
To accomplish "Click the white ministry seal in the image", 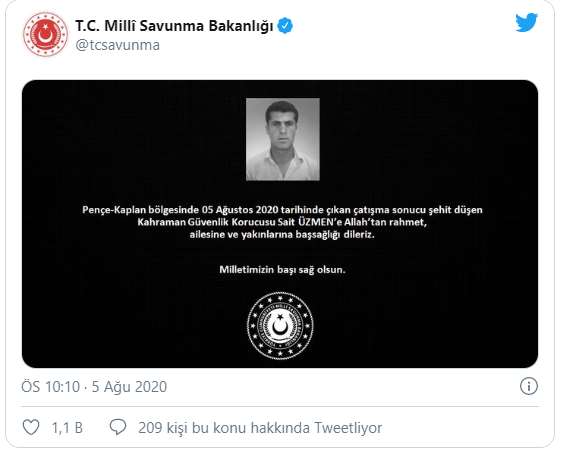I will (280, 326).
